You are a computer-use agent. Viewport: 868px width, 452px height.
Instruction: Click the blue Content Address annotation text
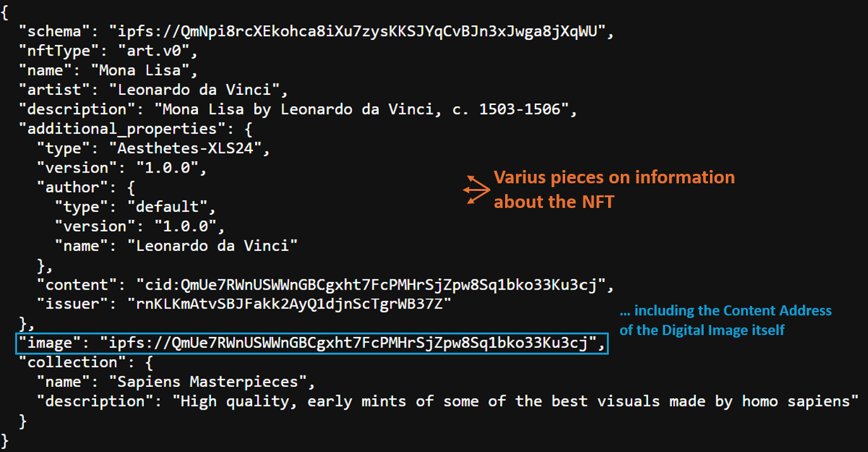(x=725, y=320)
